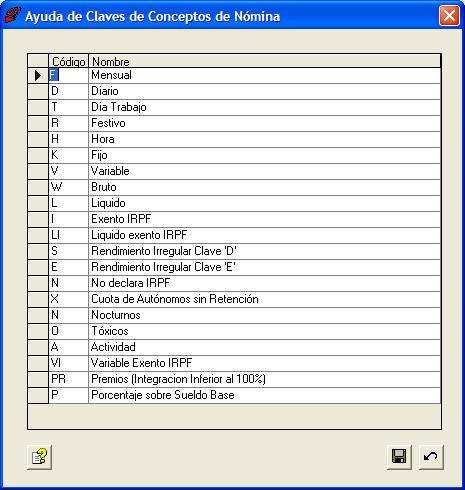Click the undo arrow icon button
465x490 pixels.
(x=431, y=457)
